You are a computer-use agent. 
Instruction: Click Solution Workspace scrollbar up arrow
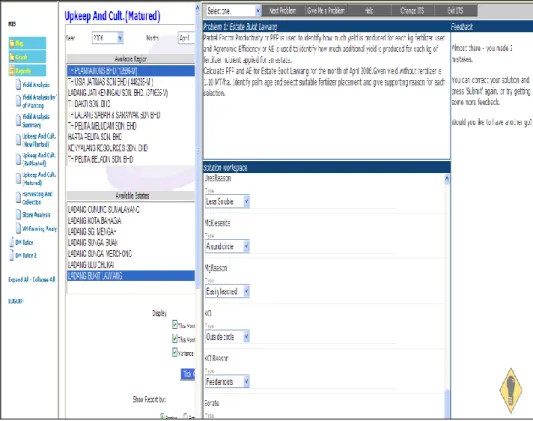pyautogui.click(x=447, y=179)
